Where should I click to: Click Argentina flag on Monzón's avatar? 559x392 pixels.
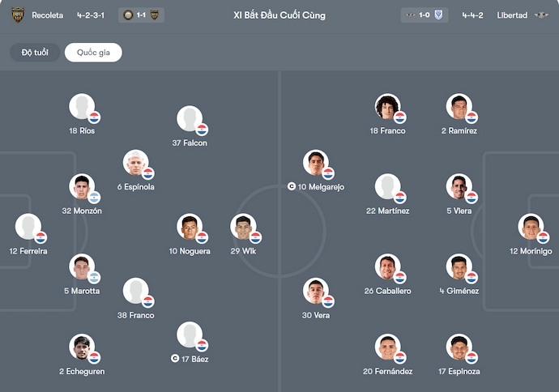pos(95,198)
